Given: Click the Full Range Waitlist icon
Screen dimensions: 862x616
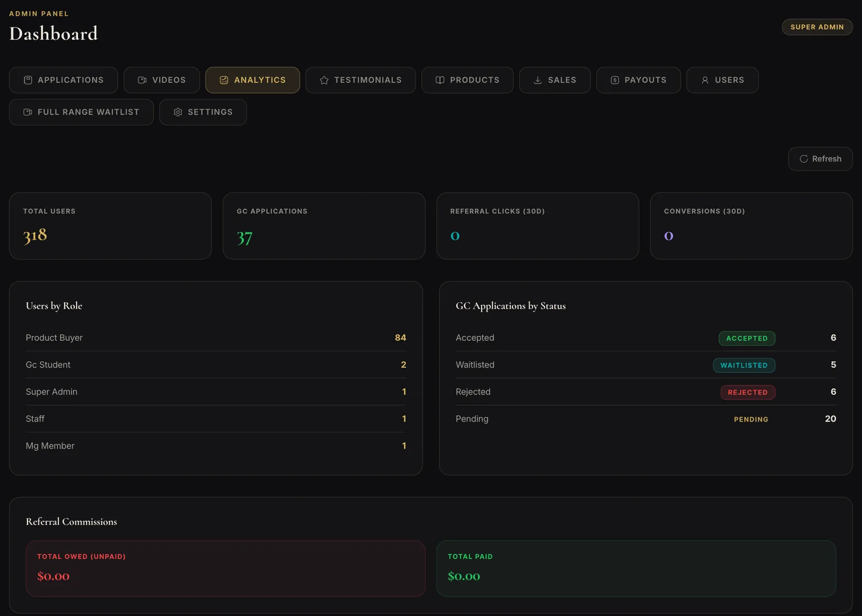Looking at the screenshot, I should (x=28, y=112).
